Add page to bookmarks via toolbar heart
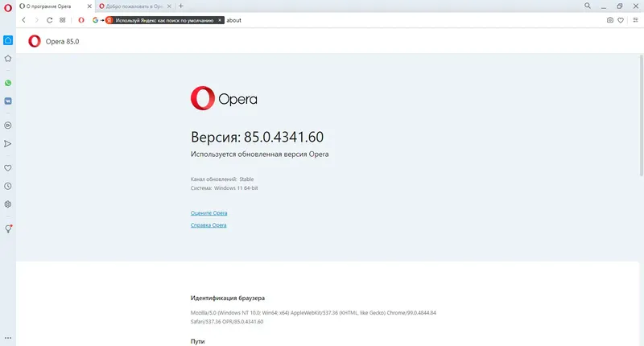 coord(621,20)
